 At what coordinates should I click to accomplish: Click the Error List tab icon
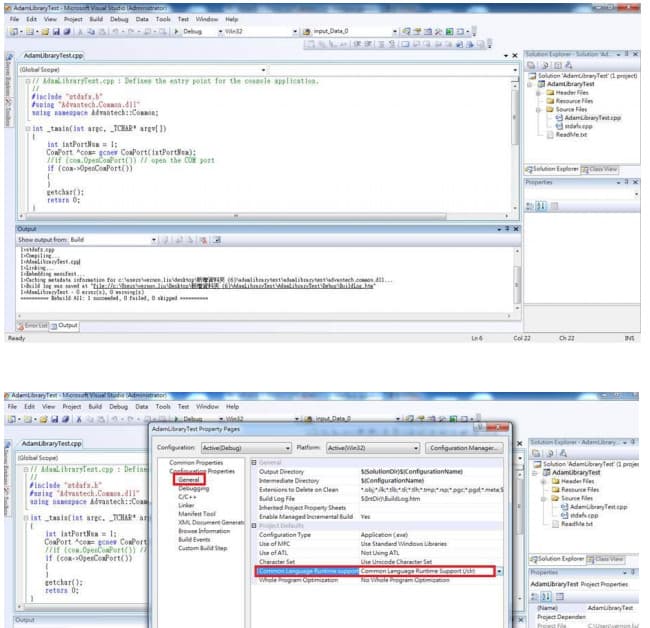(x=21, y=325)
